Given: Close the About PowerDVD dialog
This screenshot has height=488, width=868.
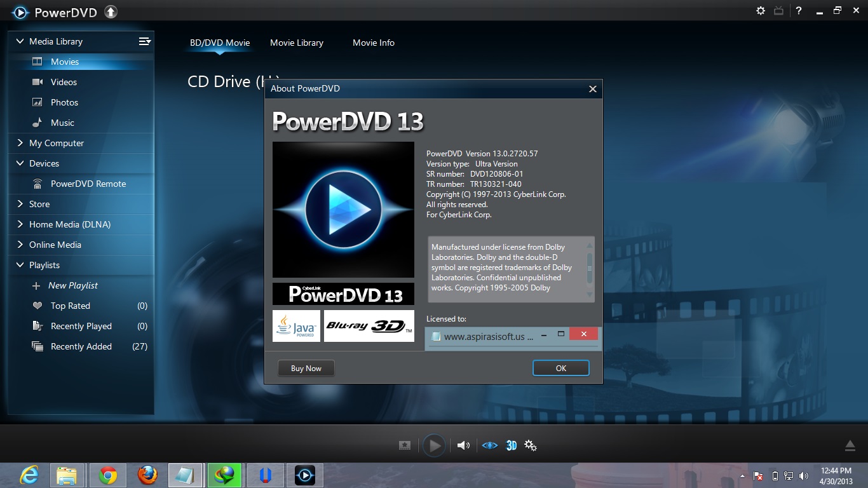Looking at the screenshot, I should (593, 89).
